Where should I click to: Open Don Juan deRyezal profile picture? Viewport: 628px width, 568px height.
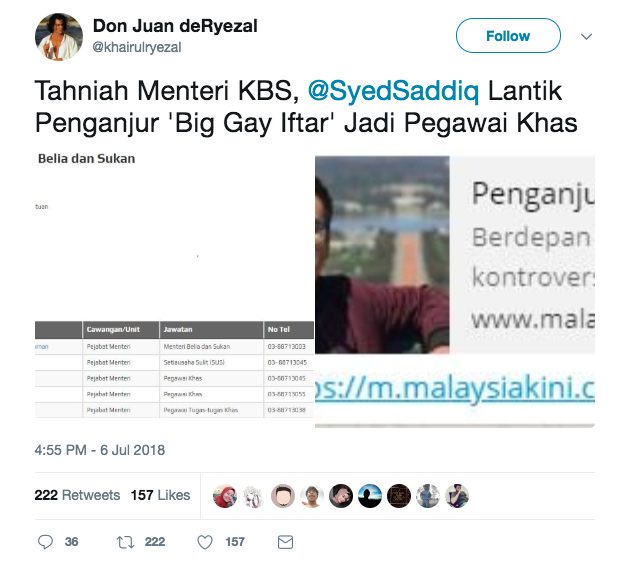pos(59,36)
